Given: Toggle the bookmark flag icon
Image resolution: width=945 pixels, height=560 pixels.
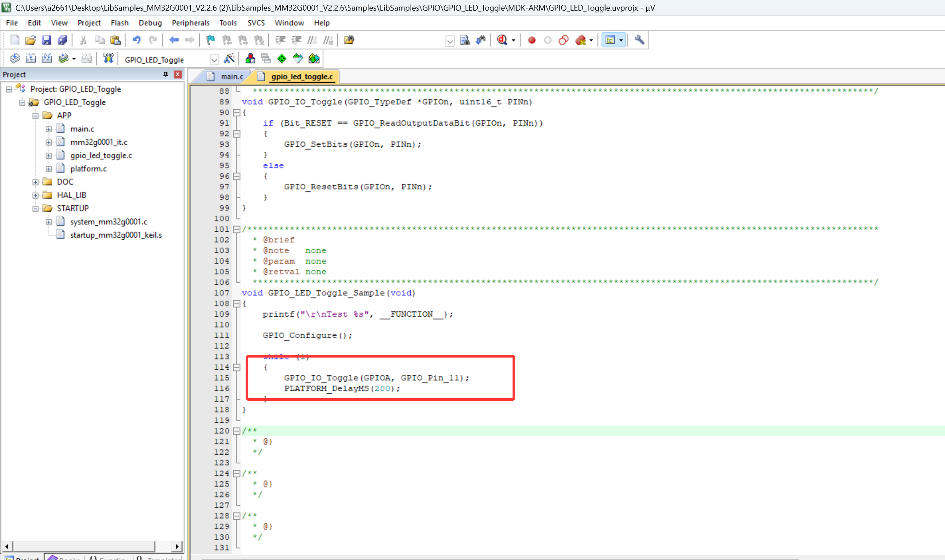Looking at the screenshot, I should [x=211, y=40].
